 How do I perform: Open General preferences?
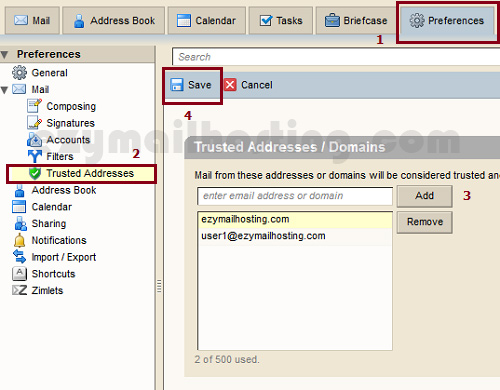49,73
